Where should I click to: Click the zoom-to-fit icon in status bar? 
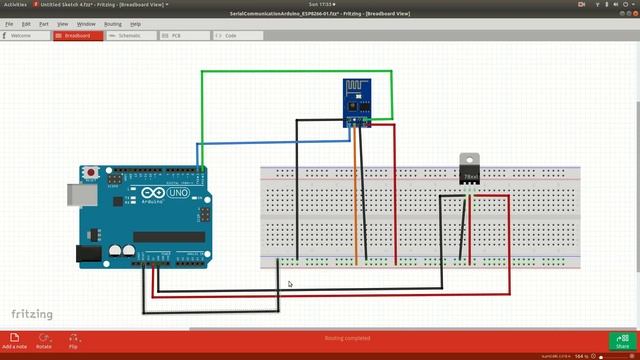(593, 356)
